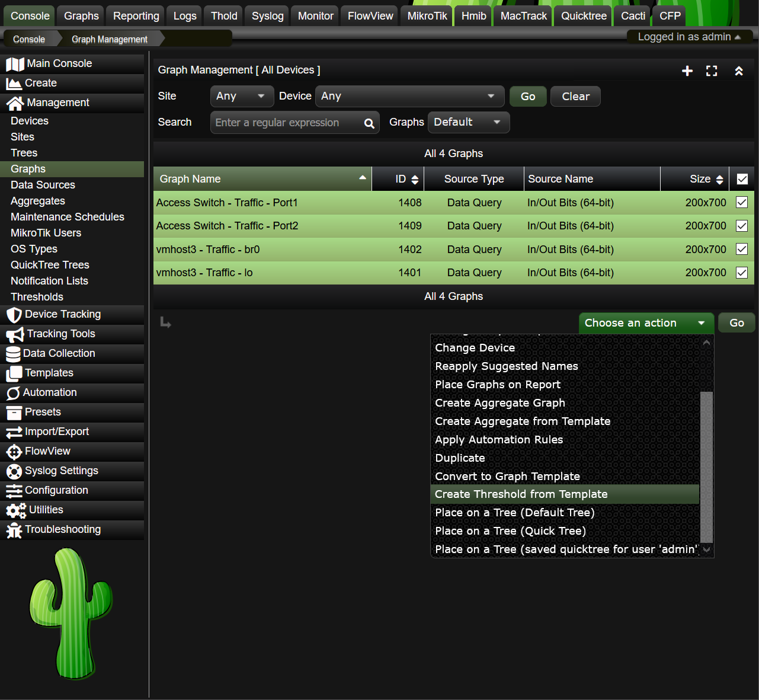759x700 pixels.
Task: Open Access Switch - Traffic - Port1 graph
Action: pyautogui.click(x=227, y=203)
